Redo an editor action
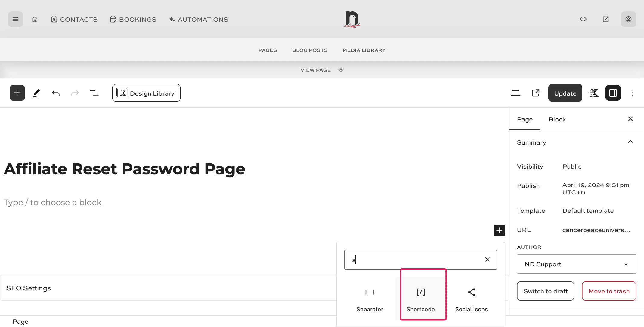 click(x=75, y=93)
